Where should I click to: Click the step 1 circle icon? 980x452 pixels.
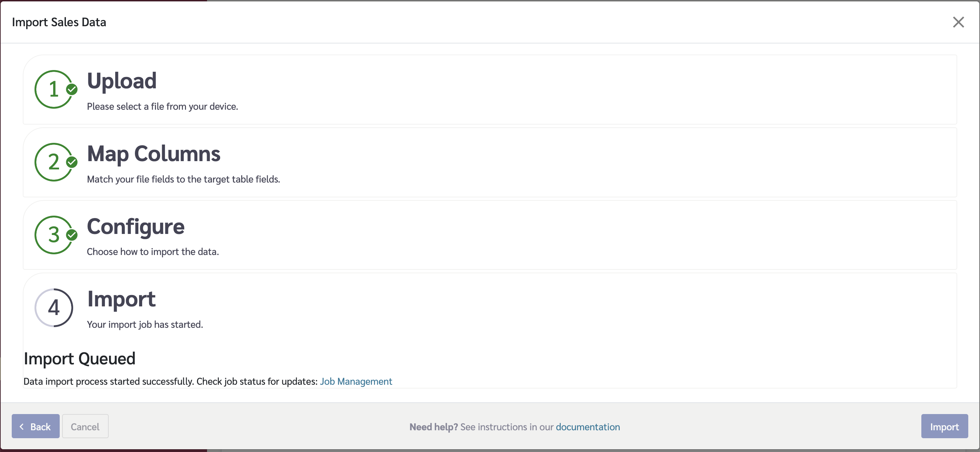point(53,89)
